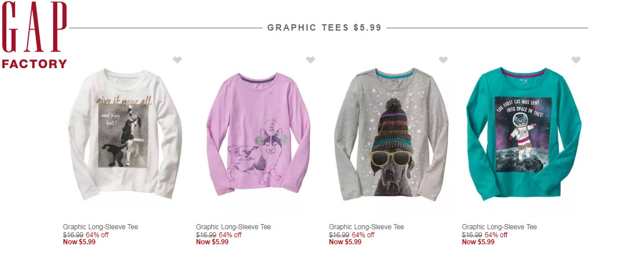Open the fourth Graphic Long-Sleeve Tee link
Screen dimensions: 644x257
(x=499, y=227)
